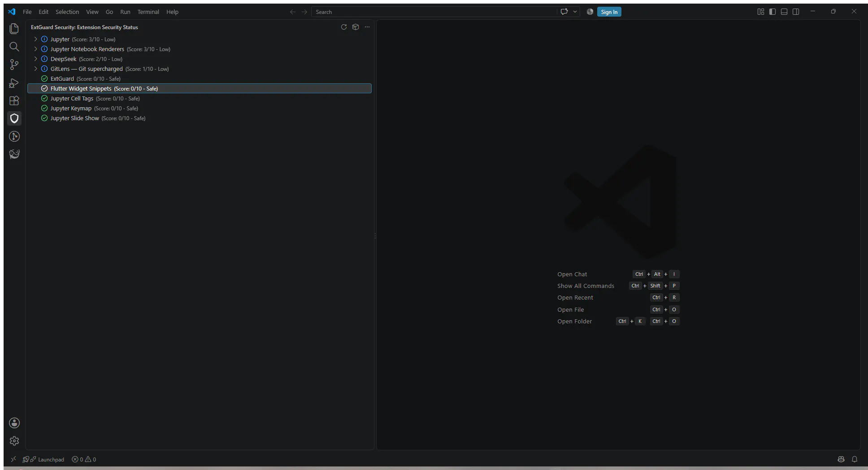
Task: Select the Flutter Widget Snippets row
Action: pos(200,89)
